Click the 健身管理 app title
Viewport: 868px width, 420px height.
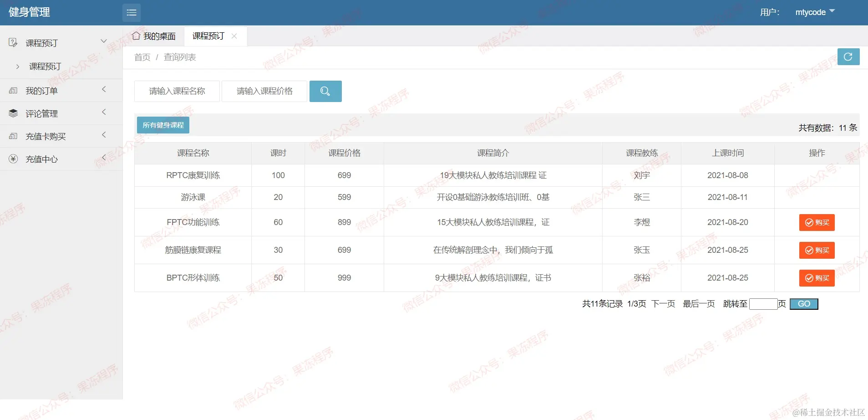tap(30, 12)
